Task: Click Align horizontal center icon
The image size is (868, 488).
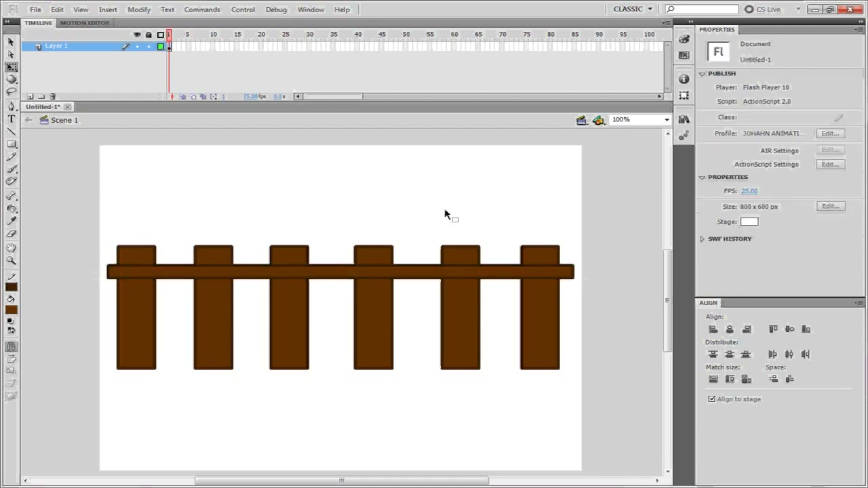Action: 730,329
